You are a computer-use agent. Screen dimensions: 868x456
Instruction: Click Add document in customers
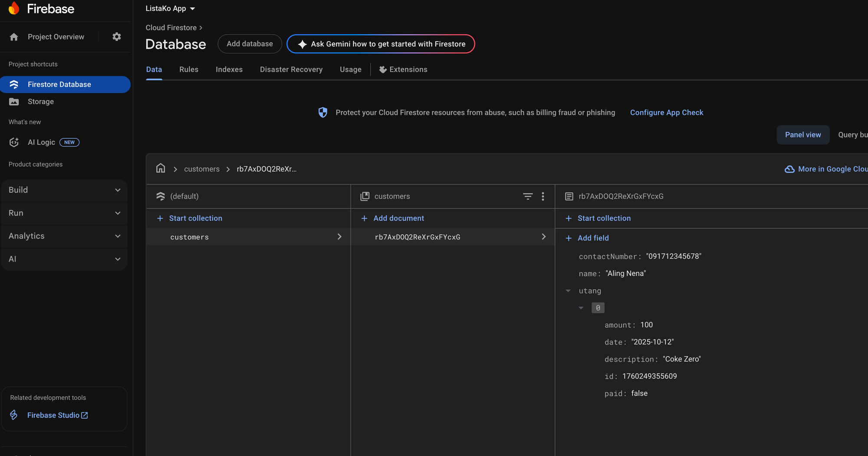[x=398, y=218]
